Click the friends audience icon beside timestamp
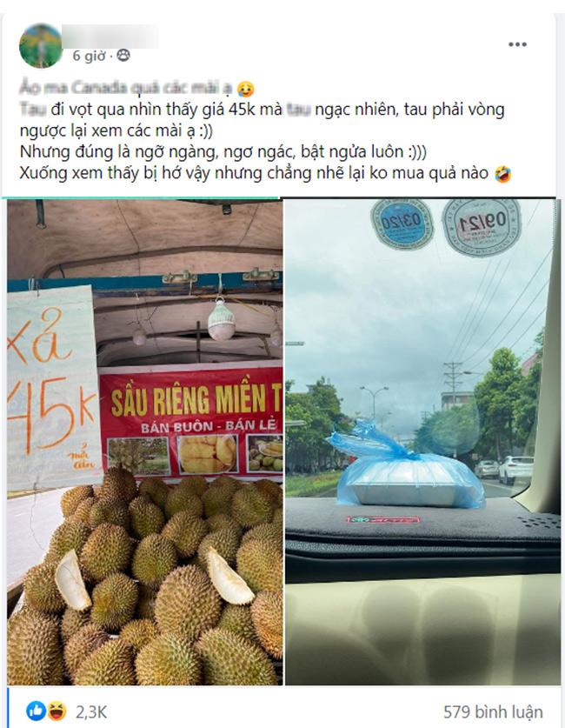 (x=123, y=56)
